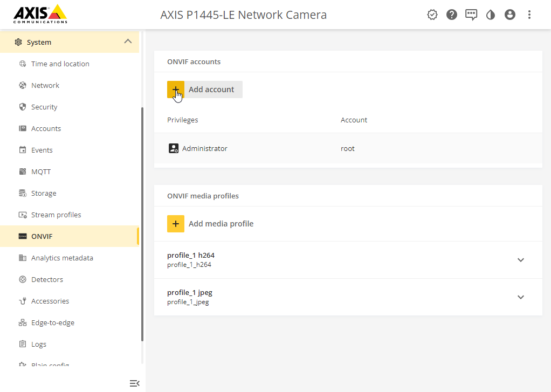Click the AXIS P1445-LE Network Camera title
551x392 pixels.
tap(244, 15)
